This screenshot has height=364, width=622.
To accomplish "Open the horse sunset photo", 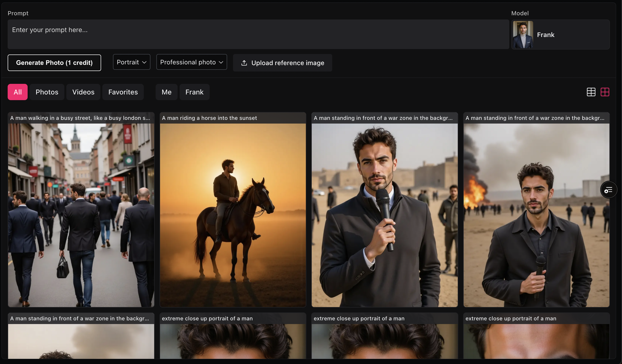I will 233,215.
